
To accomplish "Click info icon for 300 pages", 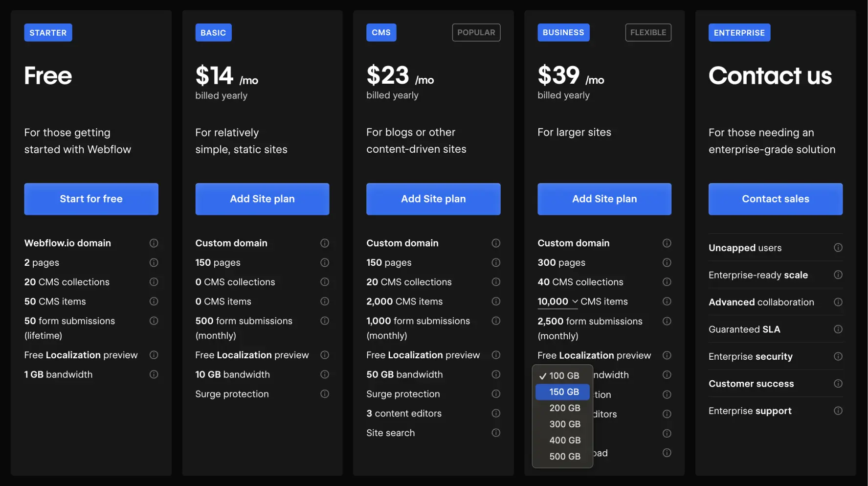I will [667, 262].
